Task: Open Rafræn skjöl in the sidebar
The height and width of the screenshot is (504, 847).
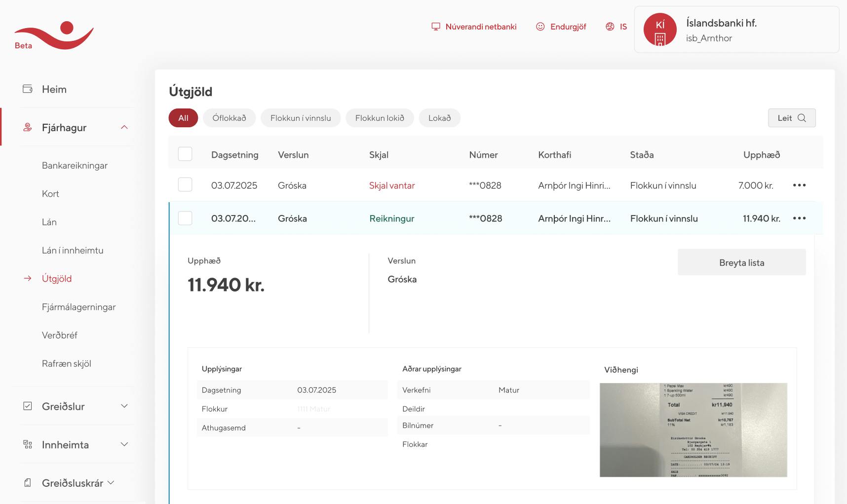Action: [67, 363]
